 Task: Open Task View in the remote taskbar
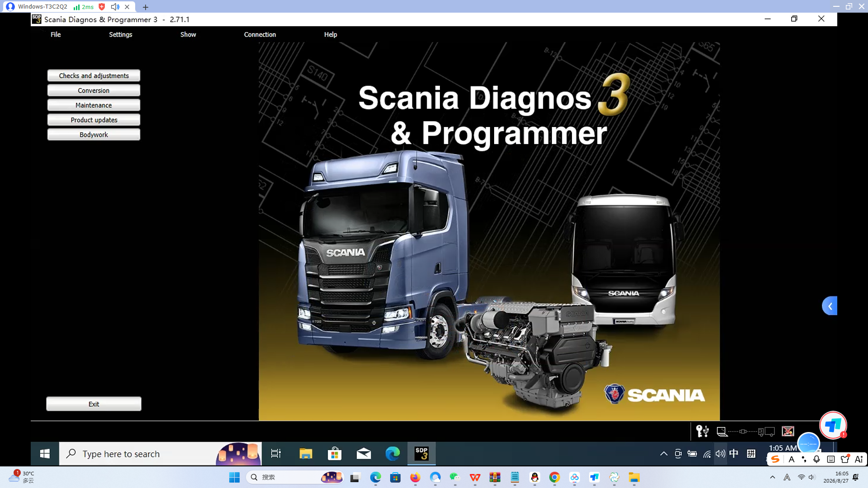[x=276, y=454]
